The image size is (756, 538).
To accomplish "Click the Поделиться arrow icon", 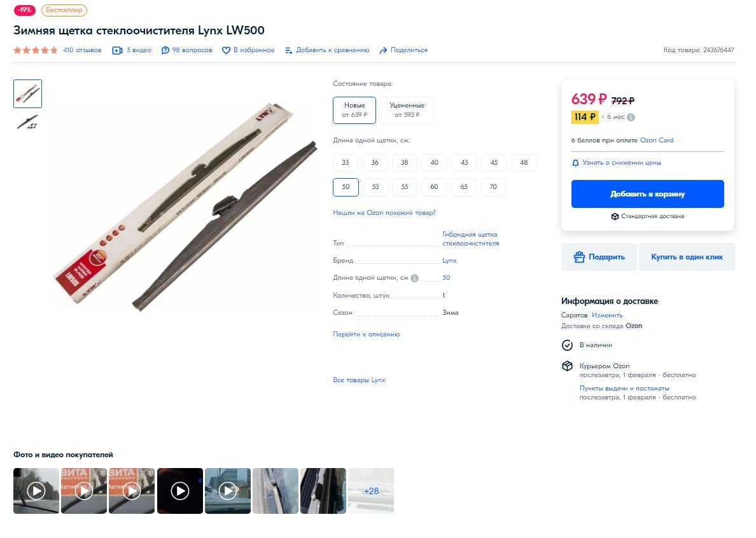I will 383,50.
